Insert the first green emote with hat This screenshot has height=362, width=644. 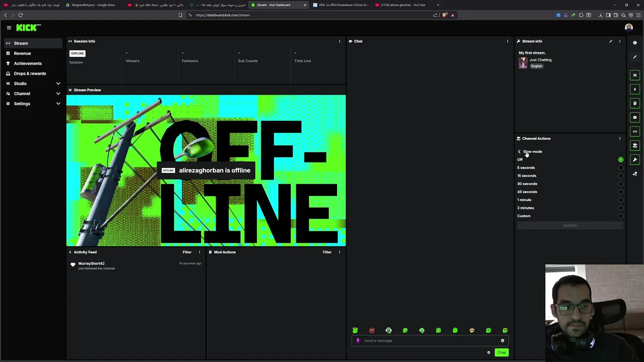pyautogui.click(x=355, y=330)
